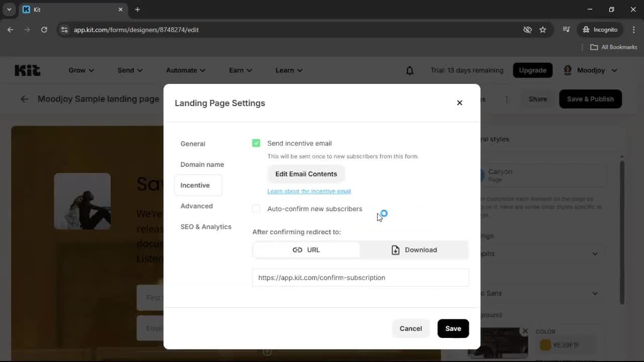Enable Auto-confirm new subscribers

coord(256,209)
